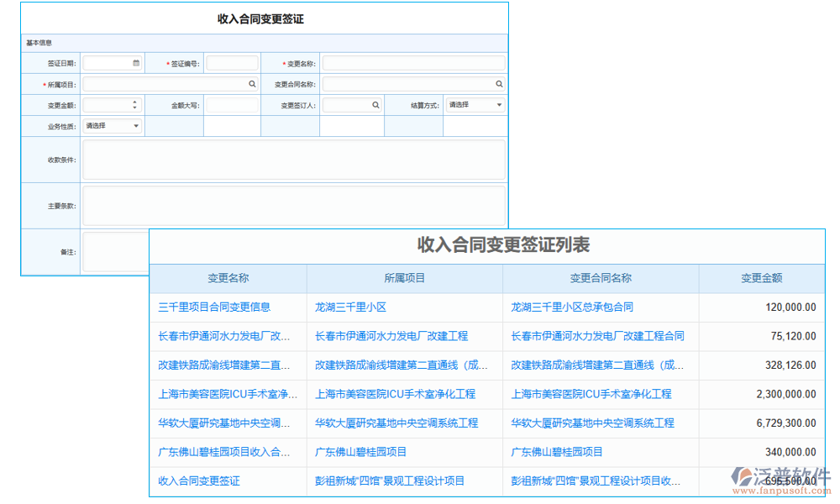Click the 变更名称 column header

click(227, 278)
